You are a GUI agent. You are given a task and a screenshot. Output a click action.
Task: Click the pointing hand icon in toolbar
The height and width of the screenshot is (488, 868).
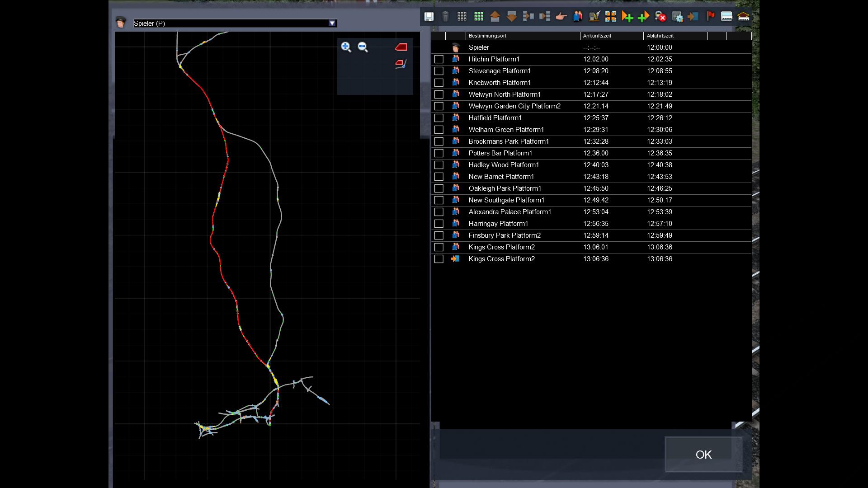(x=561, y=17)
